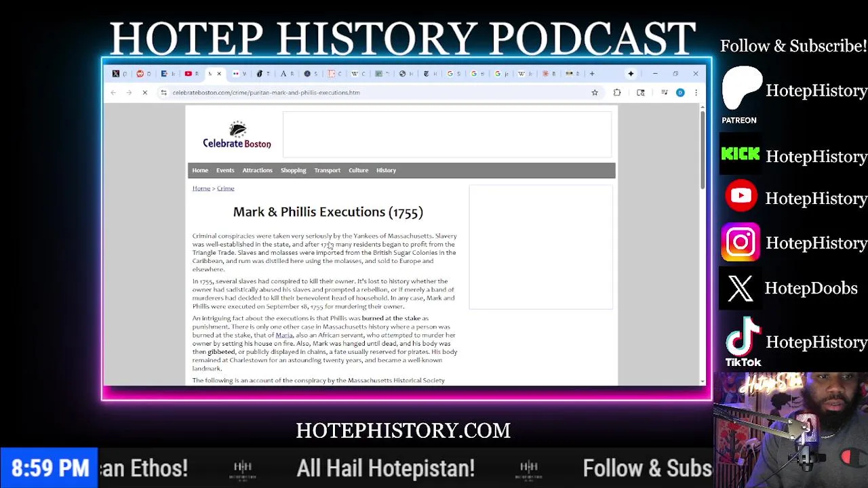Screen dimensions: 868x488
Task: Switch to the X (Twitter) tab
Action: pyautogui.click(x=119, y=73)
